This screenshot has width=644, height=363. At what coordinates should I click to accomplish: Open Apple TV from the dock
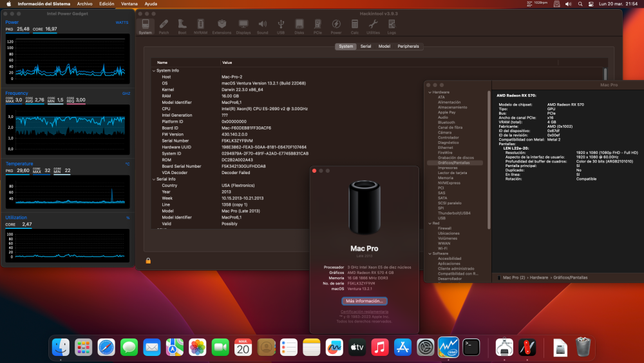pos(357,348)
